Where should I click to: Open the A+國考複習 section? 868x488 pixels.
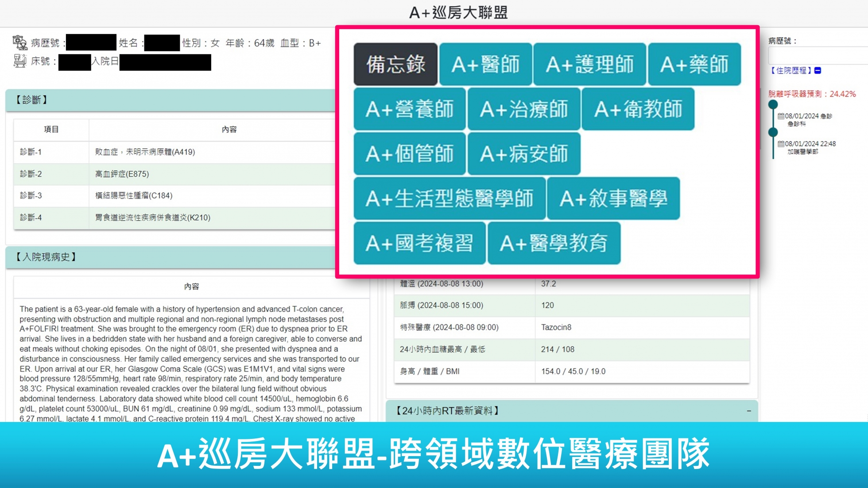coord(419,243)
